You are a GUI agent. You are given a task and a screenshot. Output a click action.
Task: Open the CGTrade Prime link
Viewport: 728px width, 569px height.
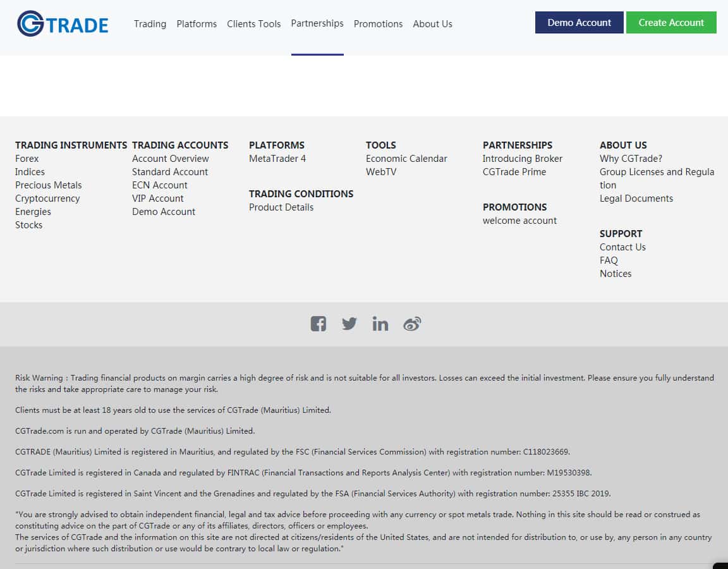[514, 172]
